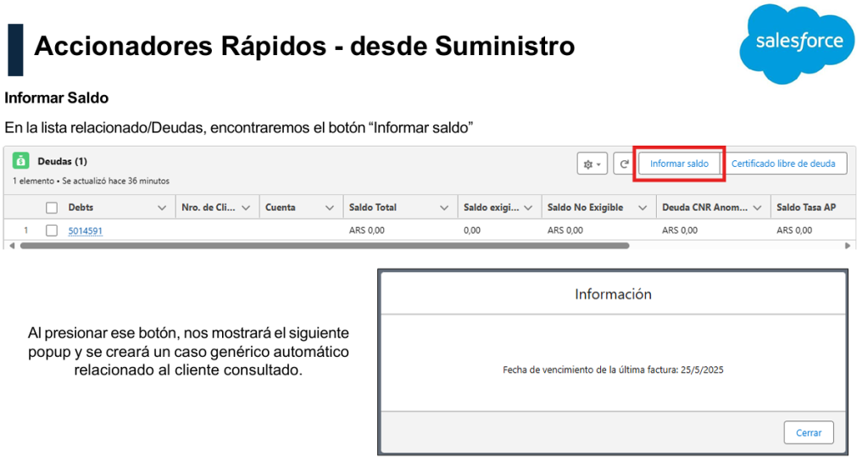The image size is (868, 462).
Task: Click the horizontal scrollbar under the table
Action: pos(322,245)
